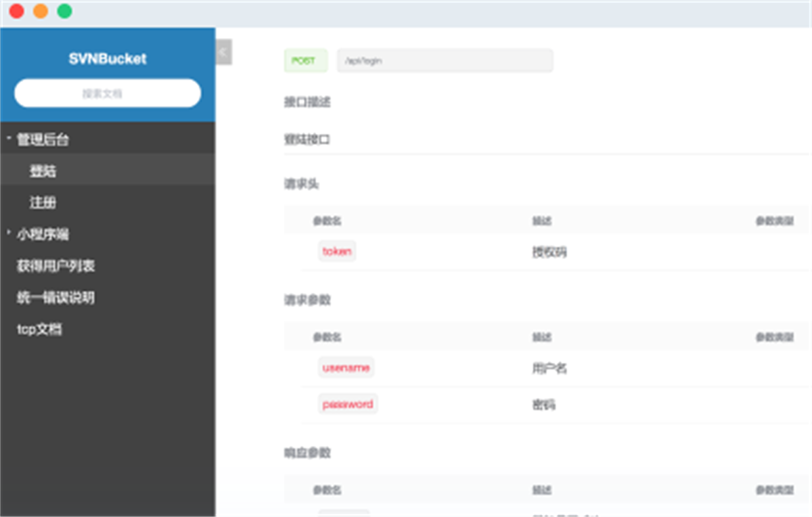
Task: Focus the 搜索文档 search box
Action: point(108,93)
